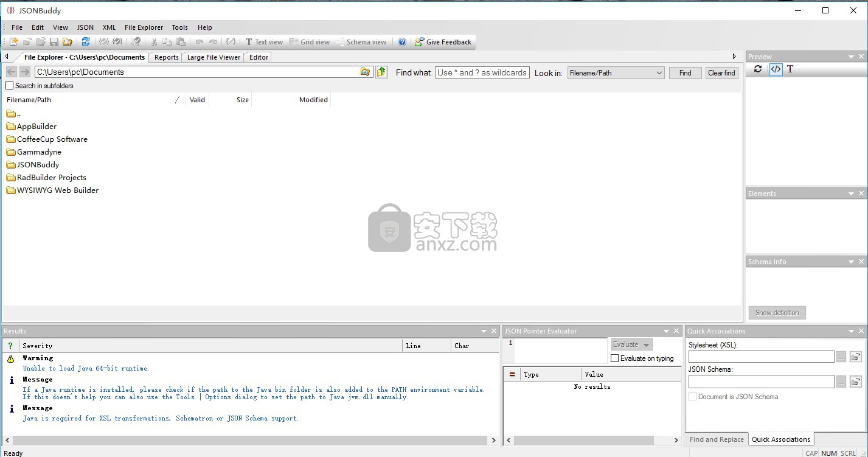This screenshot has height=457, width=868.
Task: Switch to the Find and Replace tab
Action: click(x=717, y=439)
